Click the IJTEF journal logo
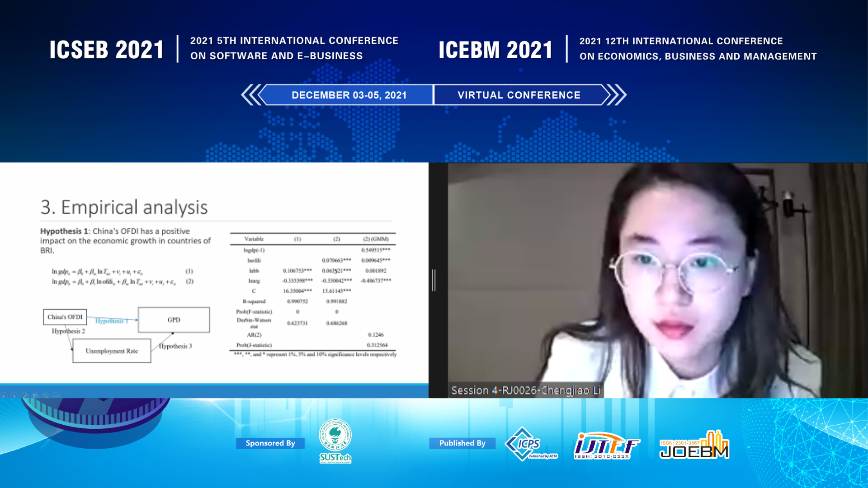868x488 pixels. (x=607, y=446)
